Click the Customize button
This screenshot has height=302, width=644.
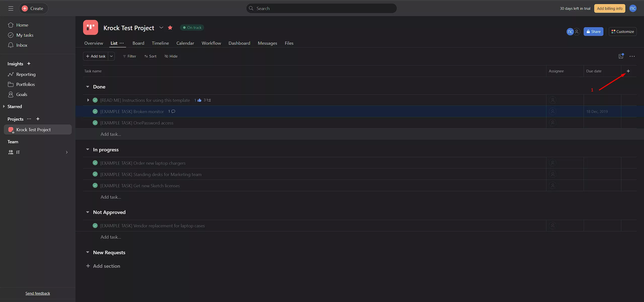pos(623,31)
